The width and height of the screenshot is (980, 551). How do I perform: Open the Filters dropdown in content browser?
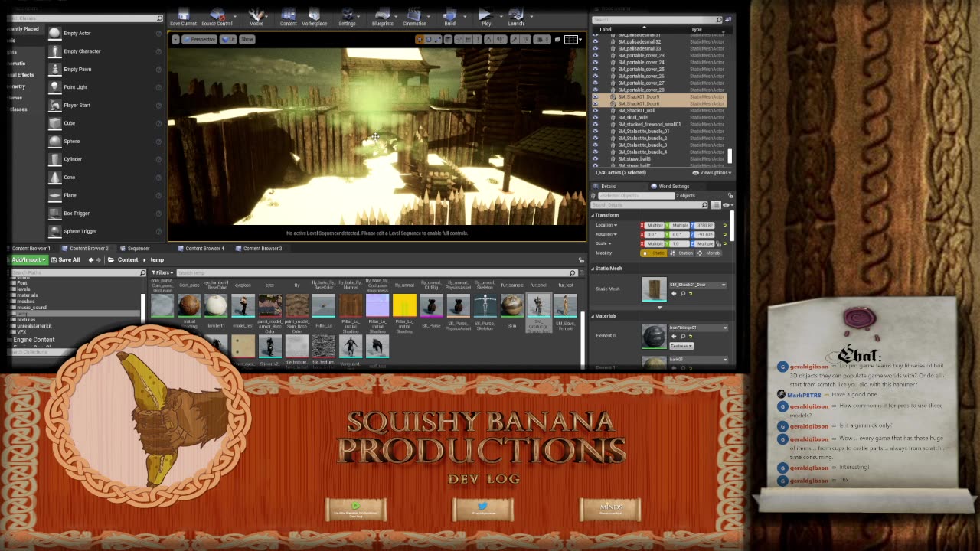[161, 272]
